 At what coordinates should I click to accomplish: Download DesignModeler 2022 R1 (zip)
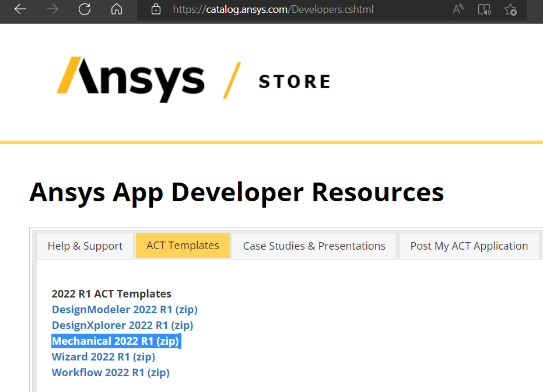click(125, 309)
